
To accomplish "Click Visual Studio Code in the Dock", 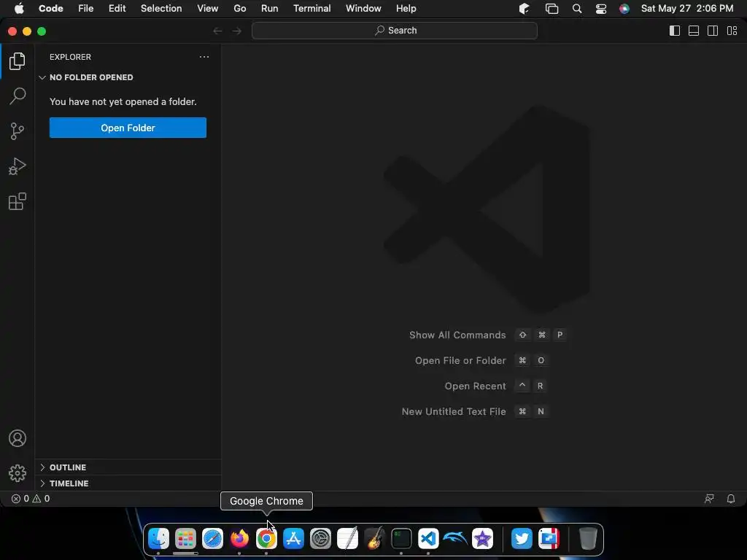I will [x=428, y=539].
